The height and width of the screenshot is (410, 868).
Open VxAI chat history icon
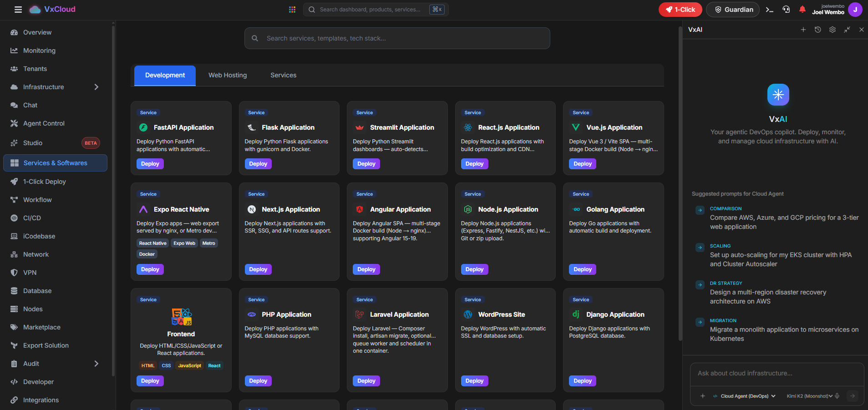click(x=818, y=30)
